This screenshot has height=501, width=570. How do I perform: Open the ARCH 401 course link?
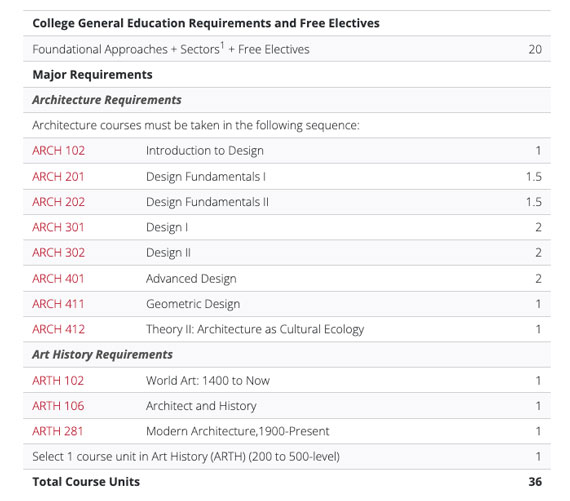58,279
